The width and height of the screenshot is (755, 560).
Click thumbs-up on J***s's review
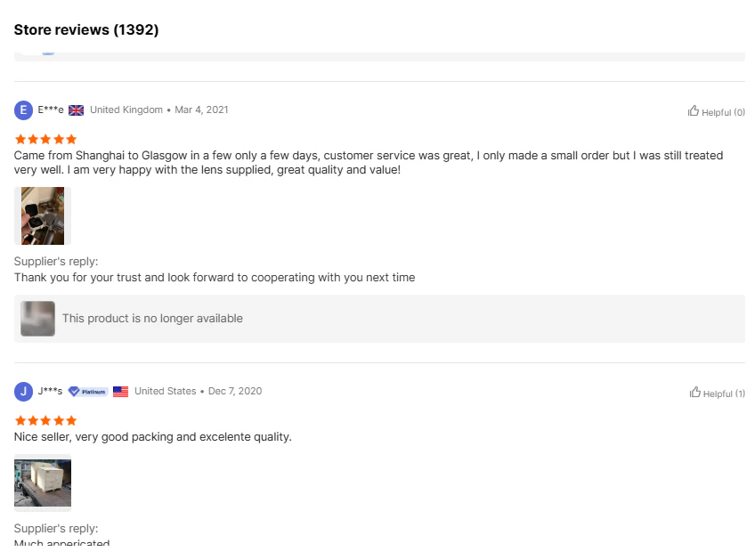click(x=717, y=393)
